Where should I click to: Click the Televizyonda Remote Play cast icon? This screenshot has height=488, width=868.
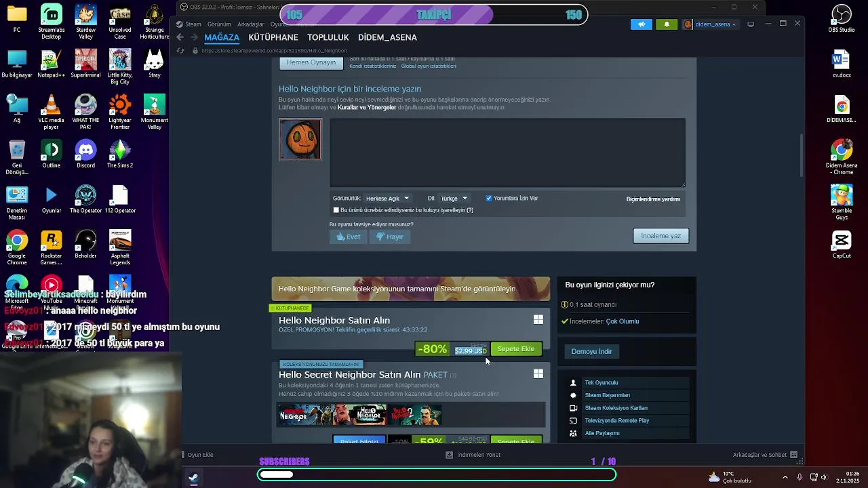click(573, 421)
